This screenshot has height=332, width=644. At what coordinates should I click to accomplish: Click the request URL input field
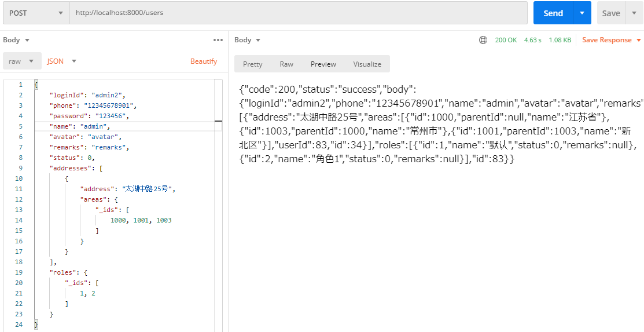pyautogui.click(x=298, y=13)
